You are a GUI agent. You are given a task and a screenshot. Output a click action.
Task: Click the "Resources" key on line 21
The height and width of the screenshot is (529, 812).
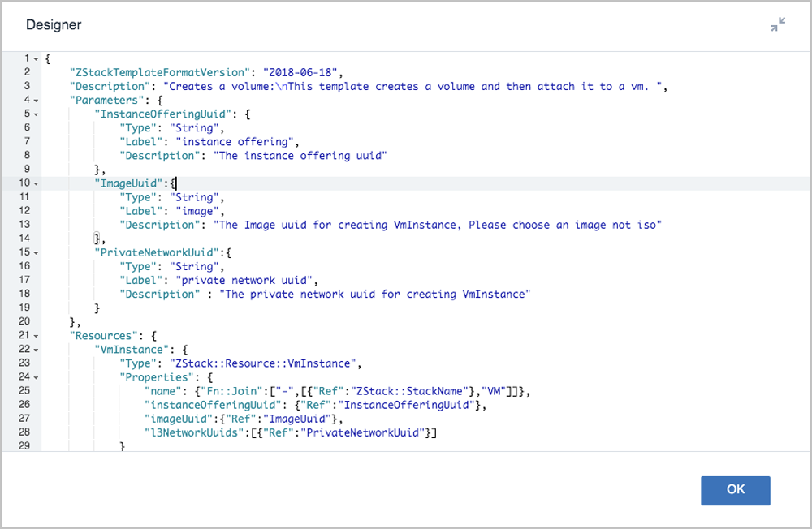(104, 336)
